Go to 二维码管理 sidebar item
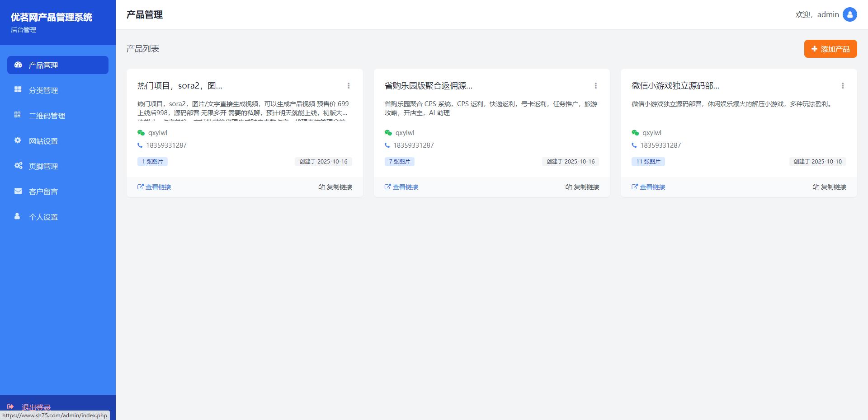This screenshot has width=868, height=420. pyautogui.click(x=47, y=116)
